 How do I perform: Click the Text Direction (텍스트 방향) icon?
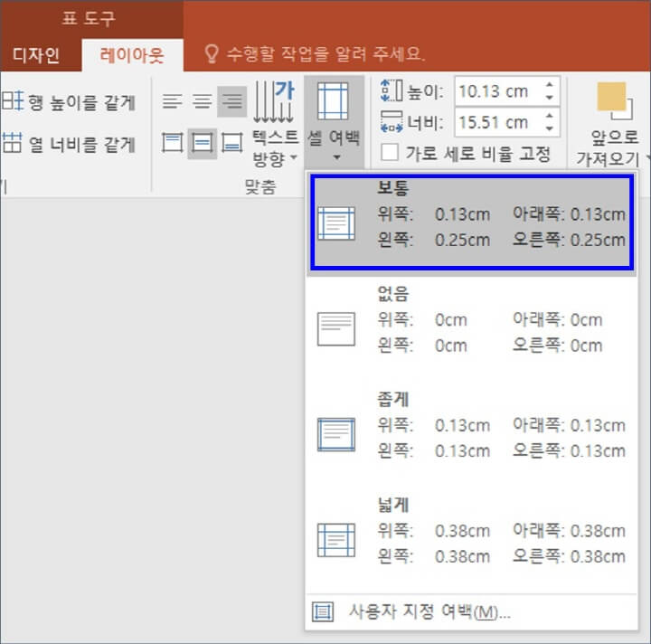click(x=275, y=101)
